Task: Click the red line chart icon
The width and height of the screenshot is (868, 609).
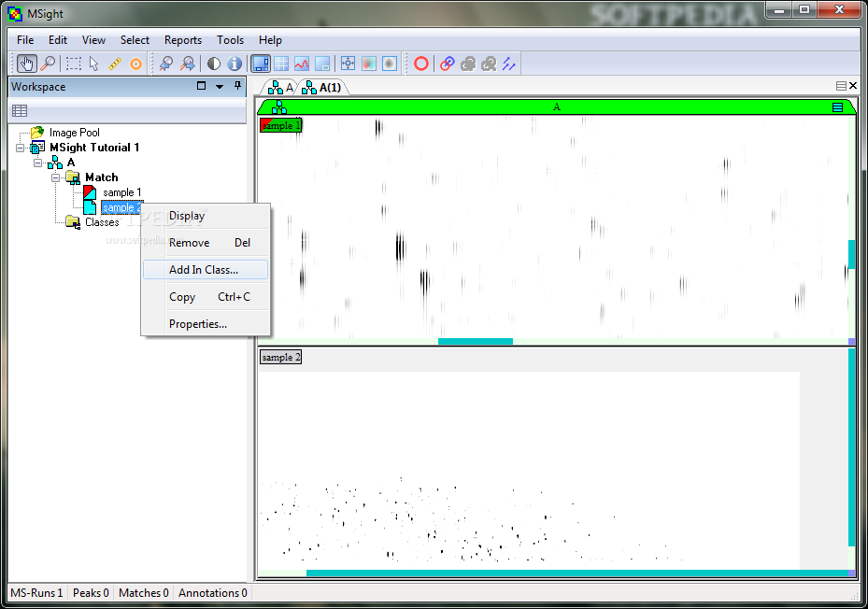Action: (302, 64)
